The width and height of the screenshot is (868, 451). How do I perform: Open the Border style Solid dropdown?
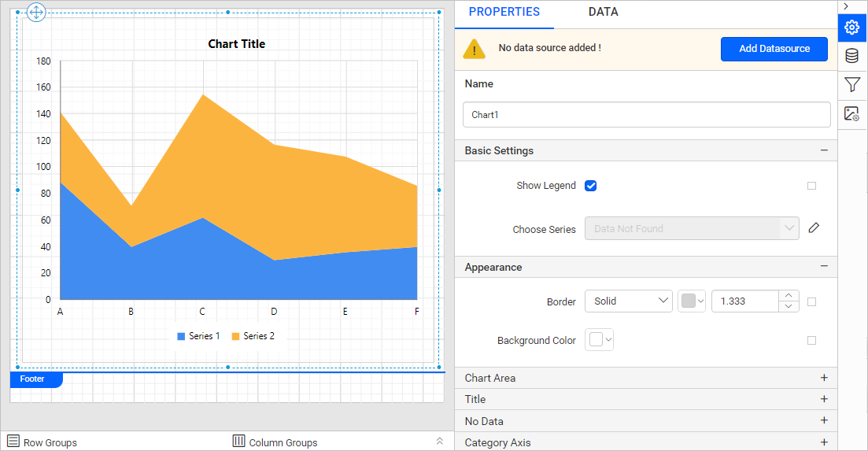(x=628, y=301)
